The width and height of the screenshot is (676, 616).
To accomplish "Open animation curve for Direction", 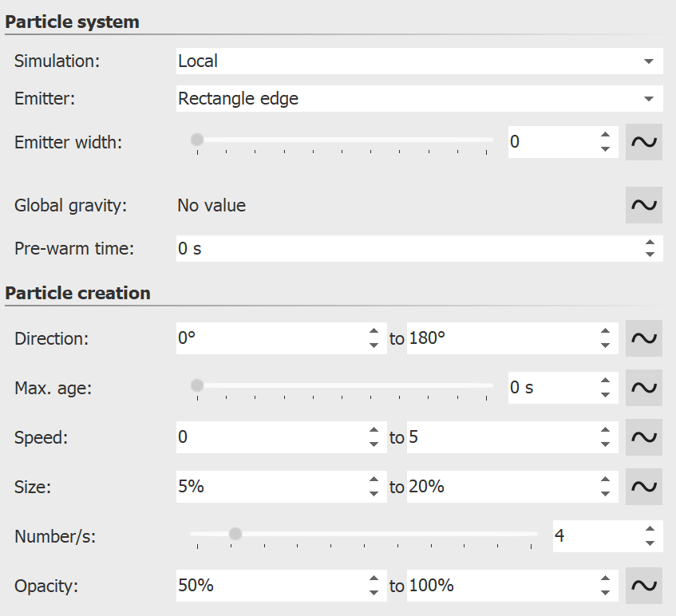I will point(643,338).
